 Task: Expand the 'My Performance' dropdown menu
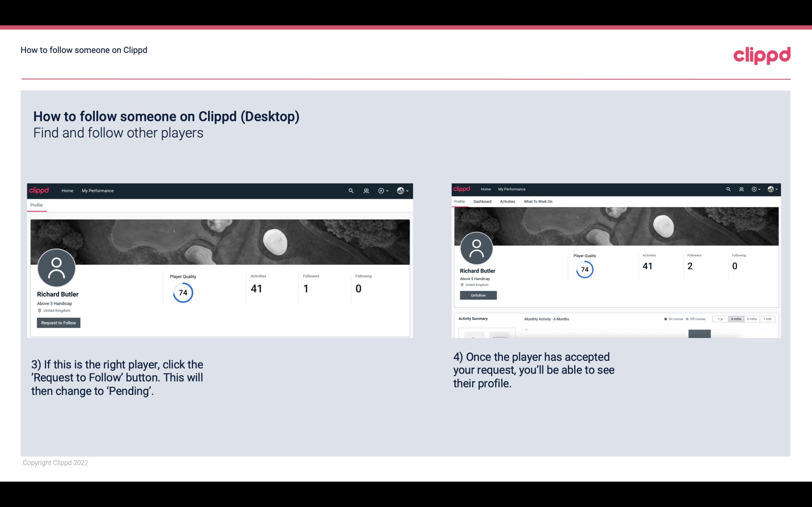97,190
